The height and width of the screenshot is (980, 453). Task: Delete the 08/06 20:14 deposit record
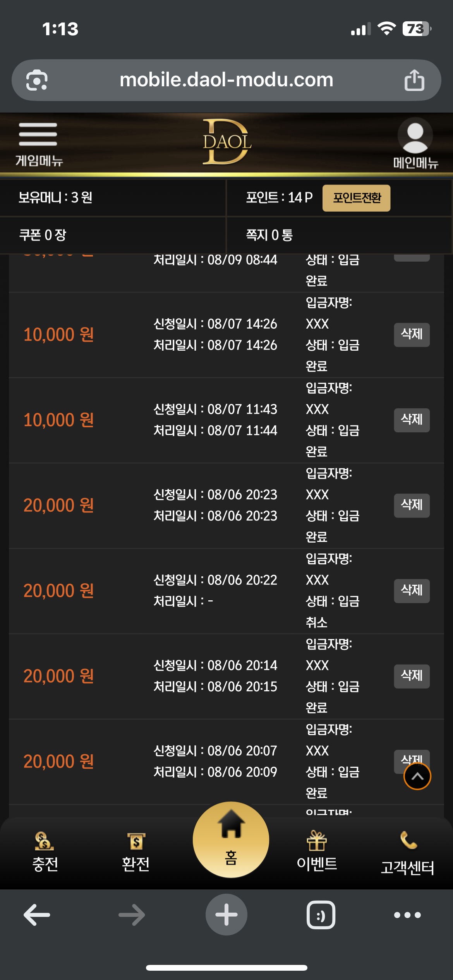pos(412,676)
